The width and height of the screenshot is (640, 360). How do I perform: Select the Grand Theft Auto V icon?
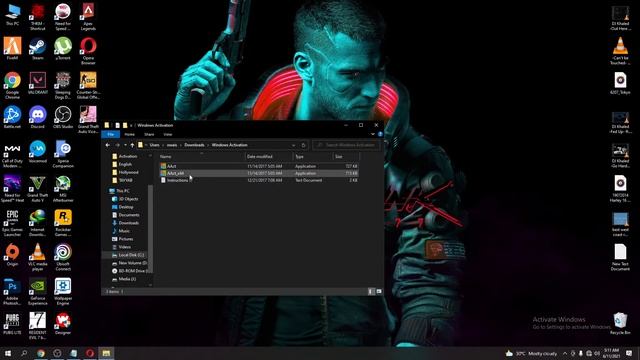click(x=38, y=189)
